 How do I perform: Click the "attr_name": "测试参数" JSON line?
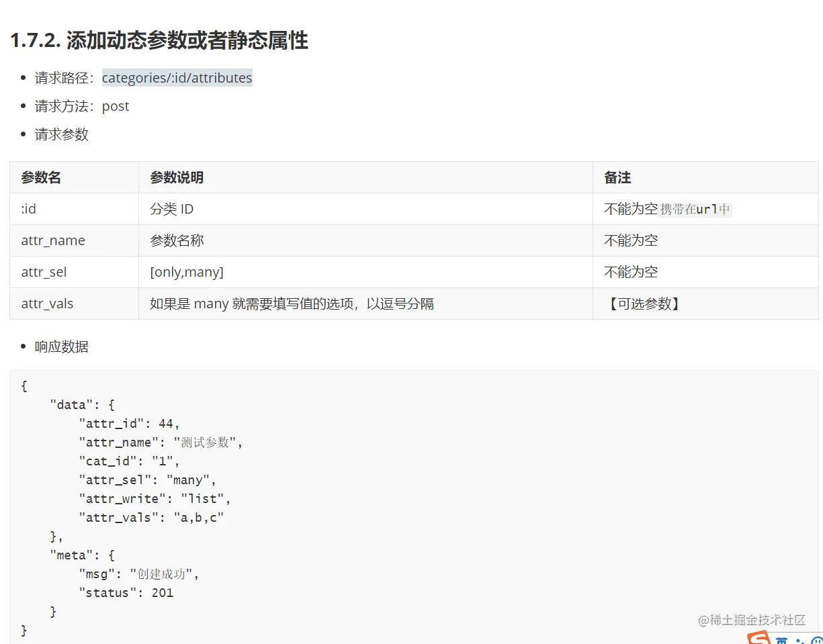(161, 443)
